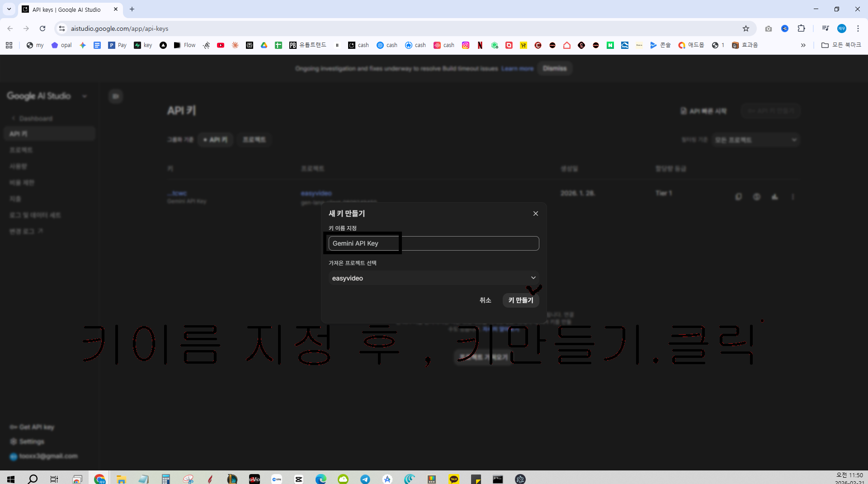Open a new browser tab
Screen dimensions: 868x484
tap(132, 9)
